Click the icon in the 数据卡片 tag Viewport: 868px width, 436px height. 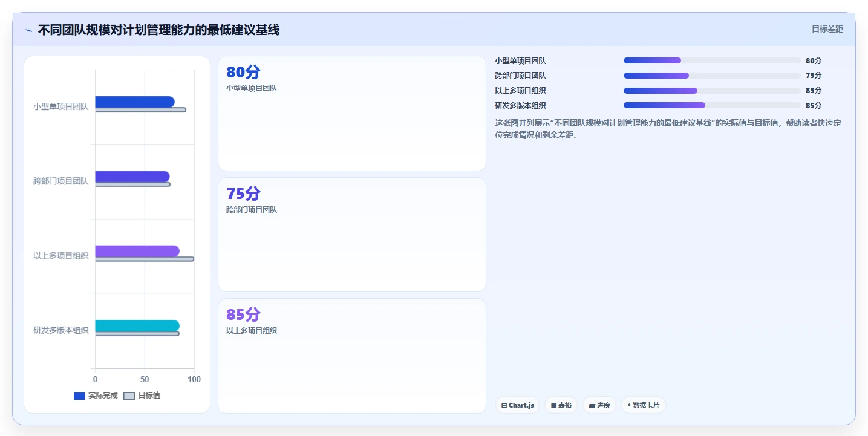(x=629, y=405)
